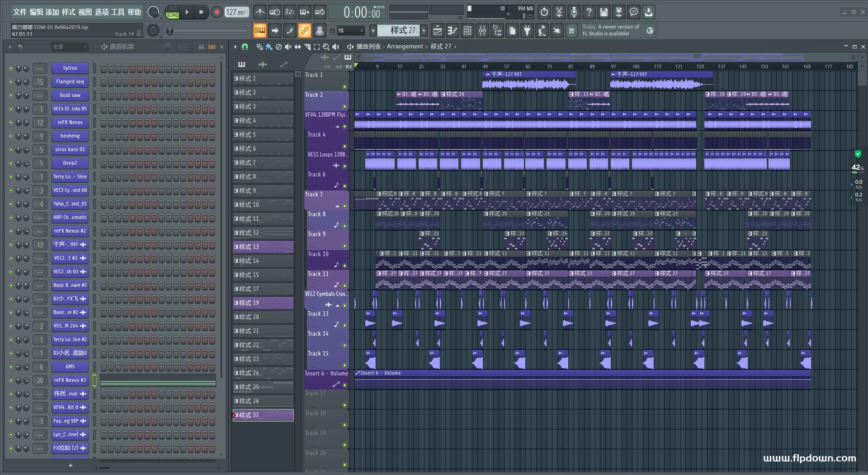Viewport: 868px width, 475px height.
Task: Select the paint brush tool in playlist
Action: pyautogui.click(x=269, y=47)
